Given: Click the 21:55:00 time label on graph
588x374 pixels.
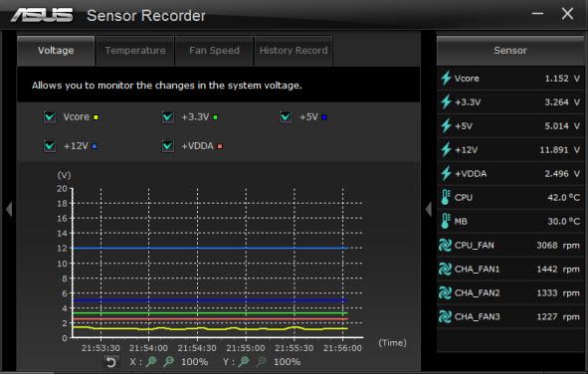Looking at the screenshot, I should (x=246, y=348).
